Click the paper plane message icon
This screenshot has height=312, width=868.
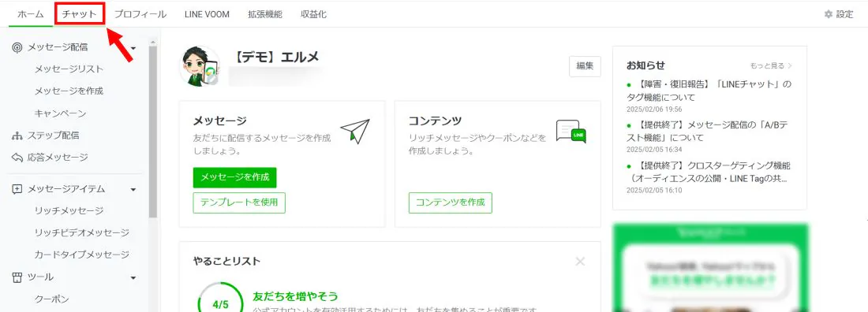click(x=355, y=131)
